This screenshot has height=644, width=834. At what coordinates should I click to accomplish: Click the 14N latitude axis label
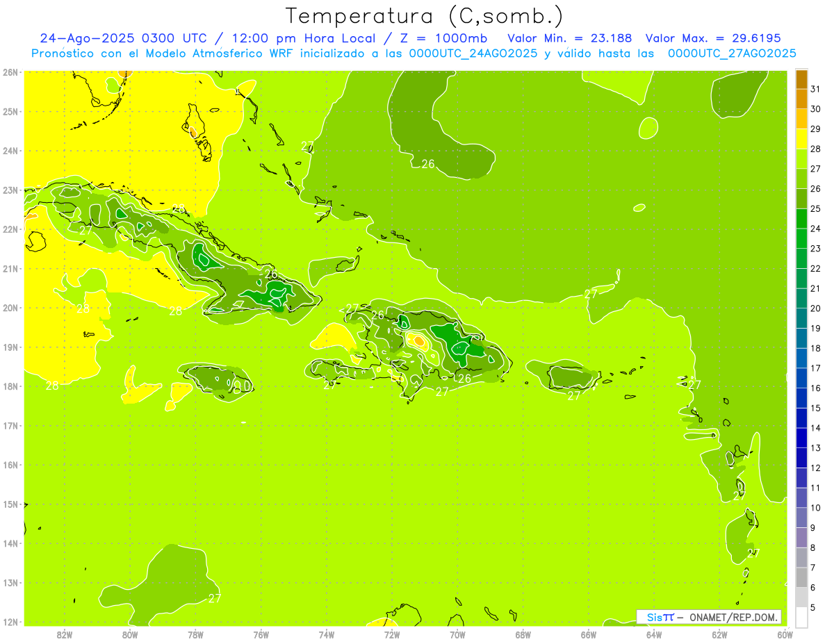tap(10, 543)
